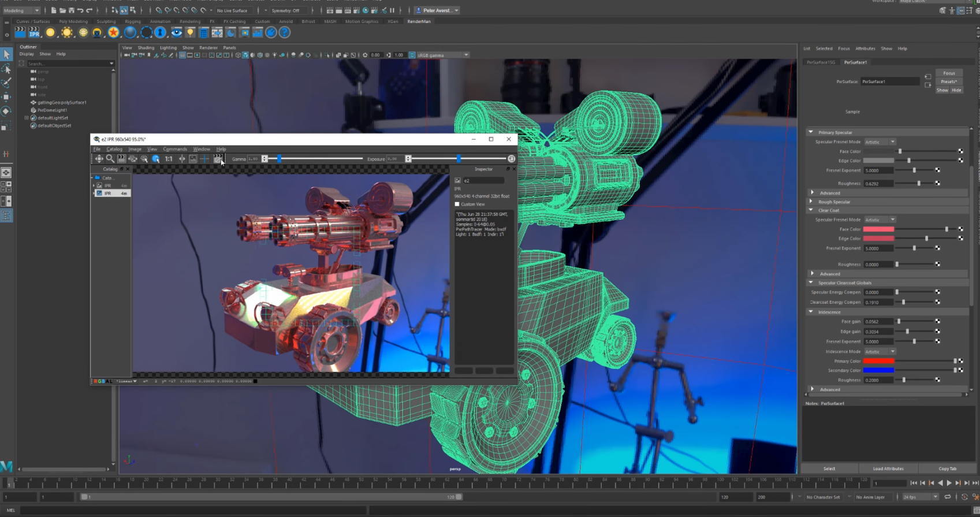The image size is (980, 517).
Task: Open the Commands menu in IPR window
Action: 174,149
